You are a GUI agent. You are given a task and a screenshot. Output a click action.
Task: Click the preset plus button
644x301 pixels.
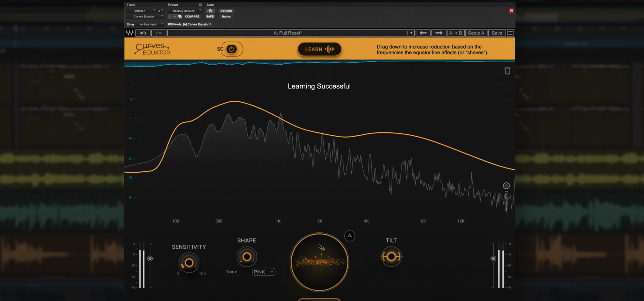[175, 16]
